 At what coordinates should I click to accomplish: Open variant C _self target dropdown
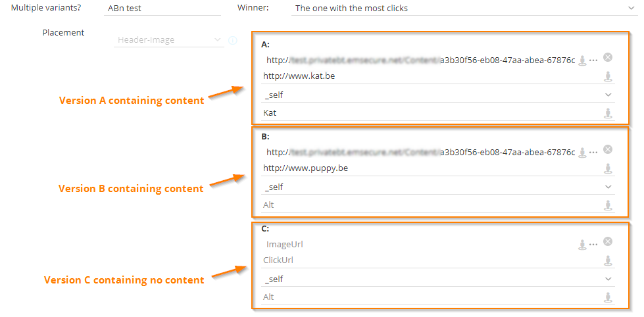tap(608, 279)
